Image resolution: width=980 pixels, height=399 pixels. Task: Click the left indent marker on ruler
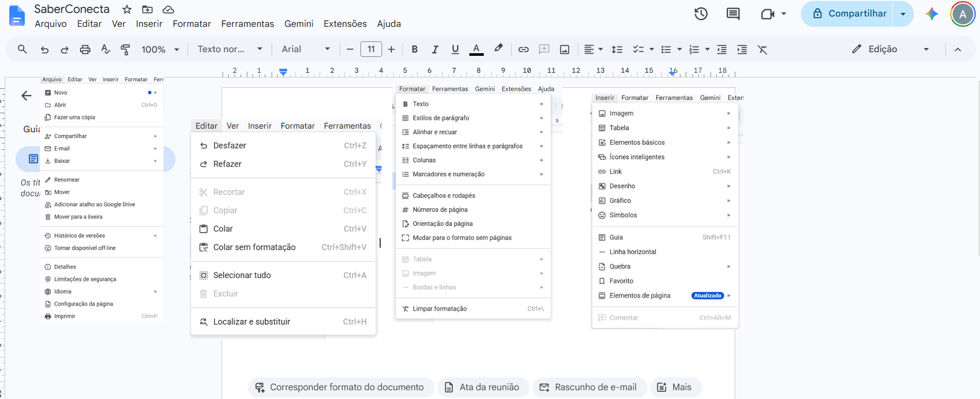tap(283, 72)
